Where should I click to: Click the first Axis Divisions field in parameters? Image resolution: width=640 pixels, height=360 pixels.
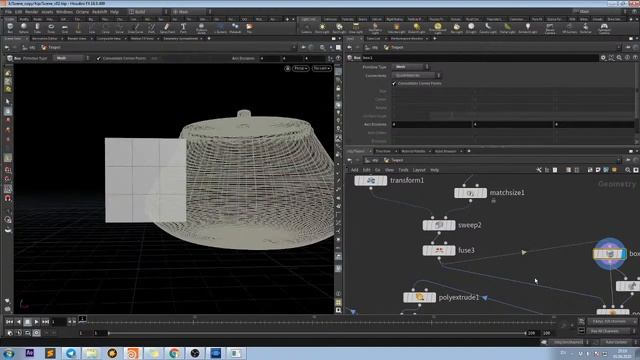(x=432, y=124)
